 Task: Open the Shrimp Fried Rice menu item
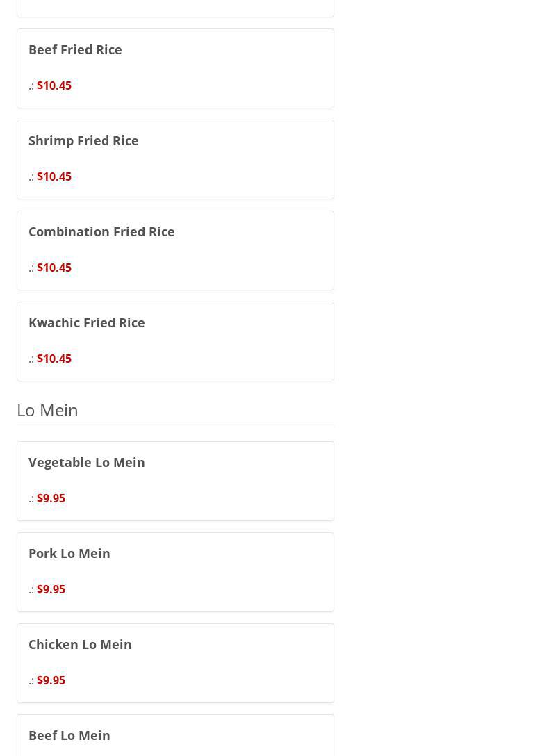83,140
